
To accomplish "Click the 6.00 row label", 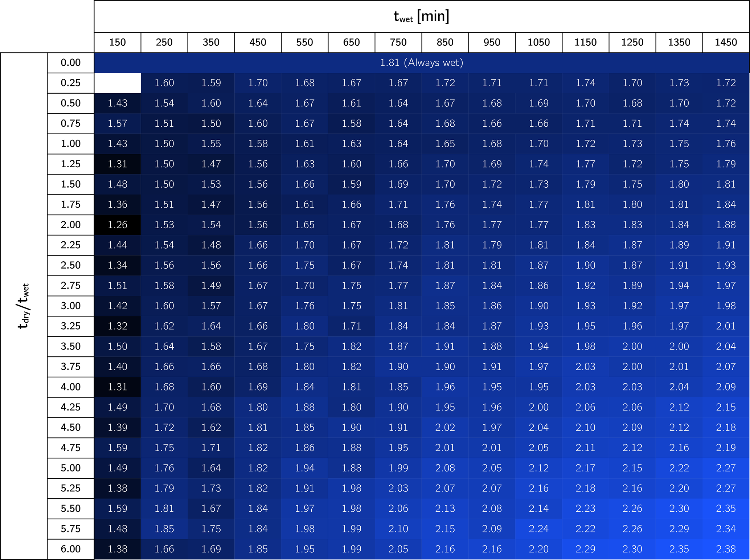I will click(x=71, y=549).
